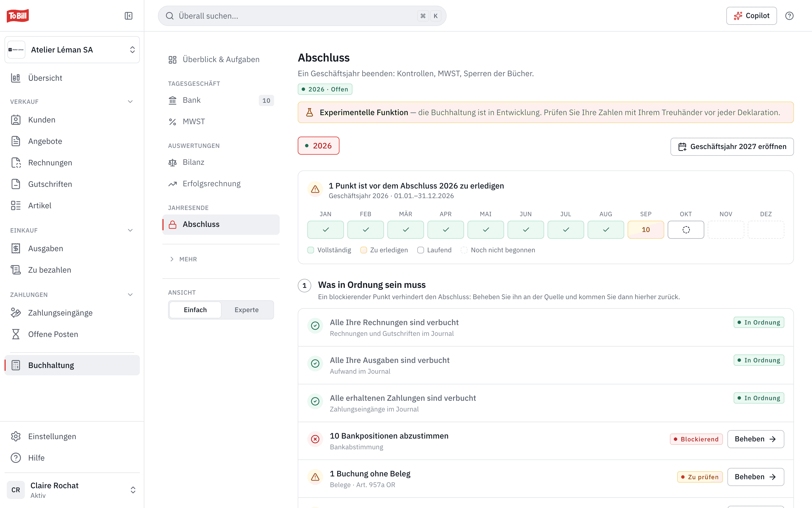Open Artikel page
Viewport: 812px width, 508px height.
[72, 206]
